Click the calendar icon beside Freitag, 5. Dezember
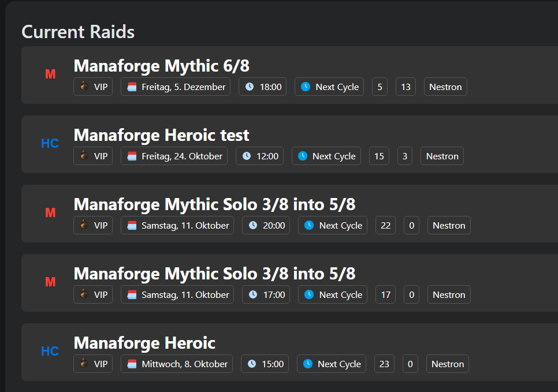 point(132,87)
